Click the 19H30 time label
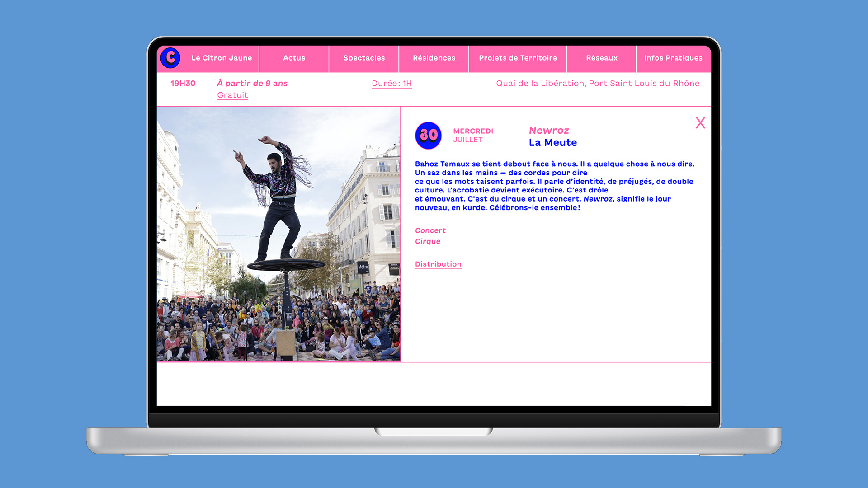This screenshot has width=868, height=488. click(183, 83)
